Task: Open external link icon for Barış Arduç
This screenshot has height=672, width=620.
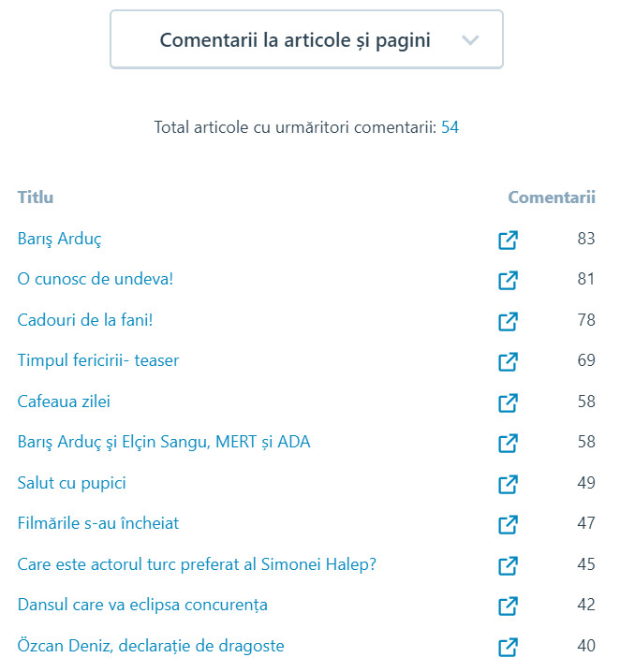Action: pos(508,240)
